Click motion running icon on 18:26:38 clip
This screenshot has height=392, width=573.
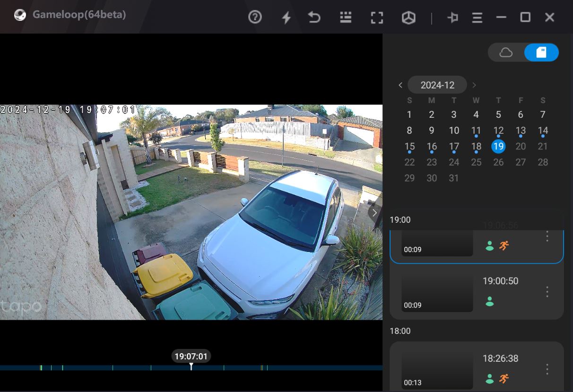point(504,378)
